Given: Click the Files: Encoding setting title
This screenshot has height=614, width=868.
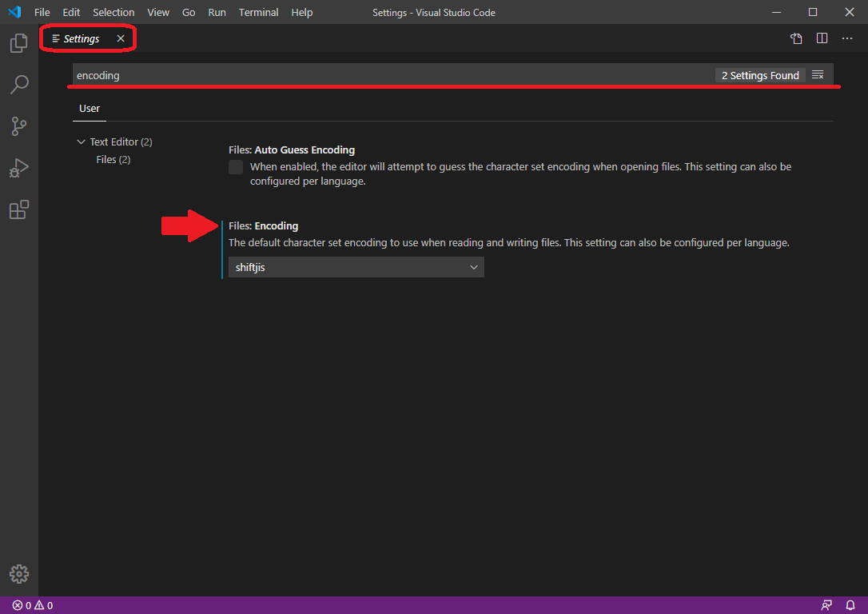Looking at the screenshot, I should 264,226.
